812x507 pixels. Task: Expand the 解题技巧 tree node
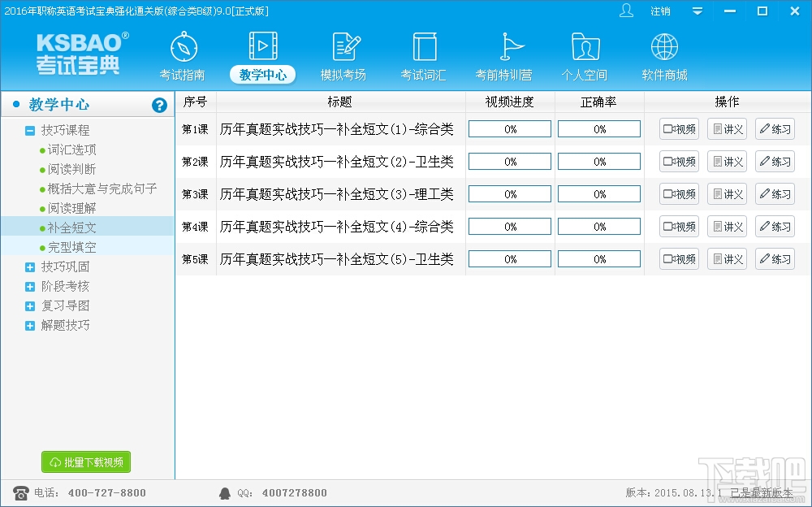click(x=30, y=326)
